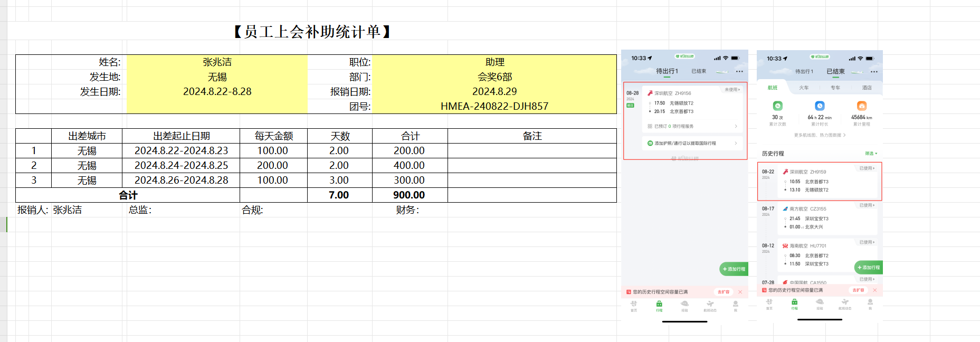
Task: Select 酒店 tab in right phone
Action: pos(867,88)
